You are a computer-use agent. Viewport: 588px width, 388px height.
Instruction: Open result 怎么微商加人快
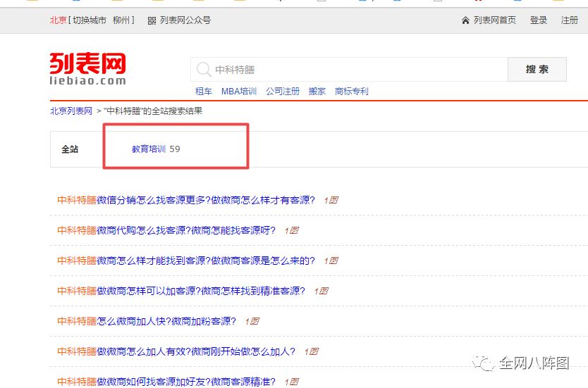point(147,321)
